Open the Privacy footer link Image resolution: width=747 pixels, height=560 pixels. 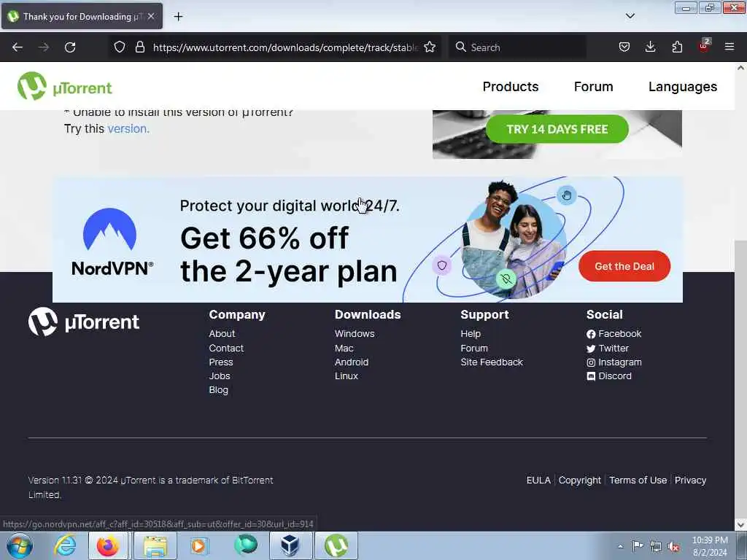click(690, 480)
